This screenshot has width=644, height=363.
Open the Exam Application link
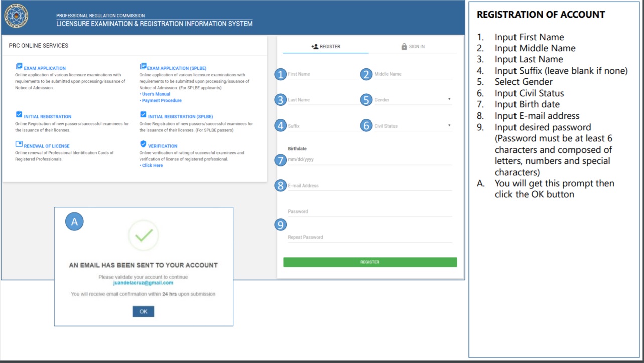coord(45,68)
